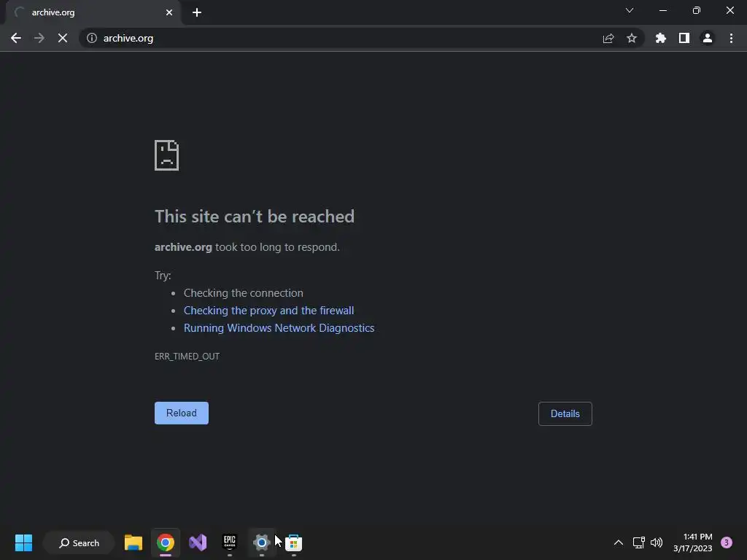Screen dimensions: 747x560
Task: Show hidden system tray icons
Action: 619,542
